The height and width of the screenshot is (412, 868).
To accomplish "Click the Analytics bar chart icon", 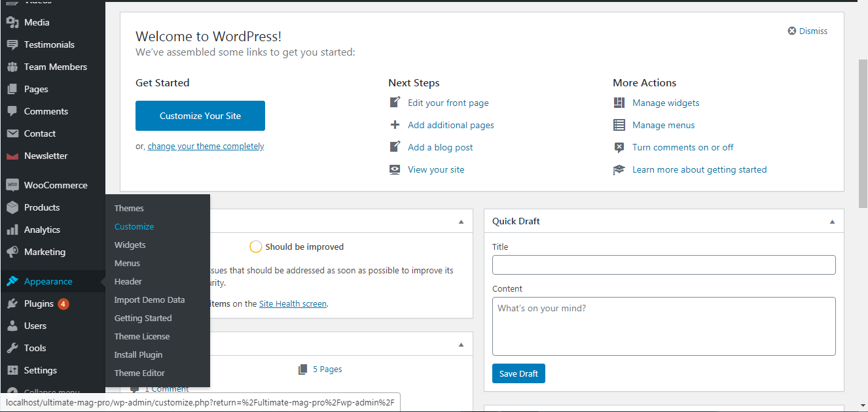I will point(12,230).
